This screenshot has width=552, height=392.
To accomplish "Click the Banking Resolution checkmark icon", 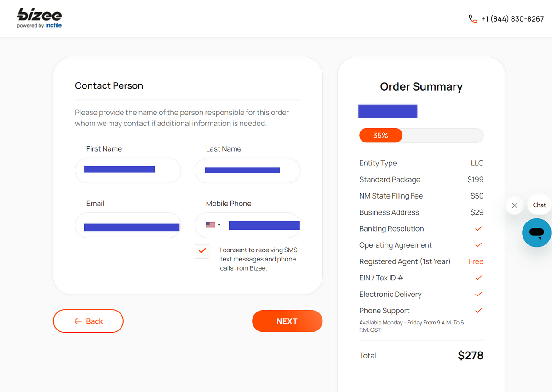I will [x=478, y=229].
